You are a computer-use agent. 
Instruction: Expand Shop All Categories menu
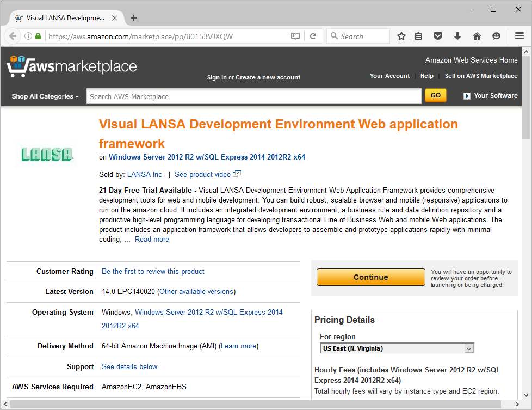(45, 96)
